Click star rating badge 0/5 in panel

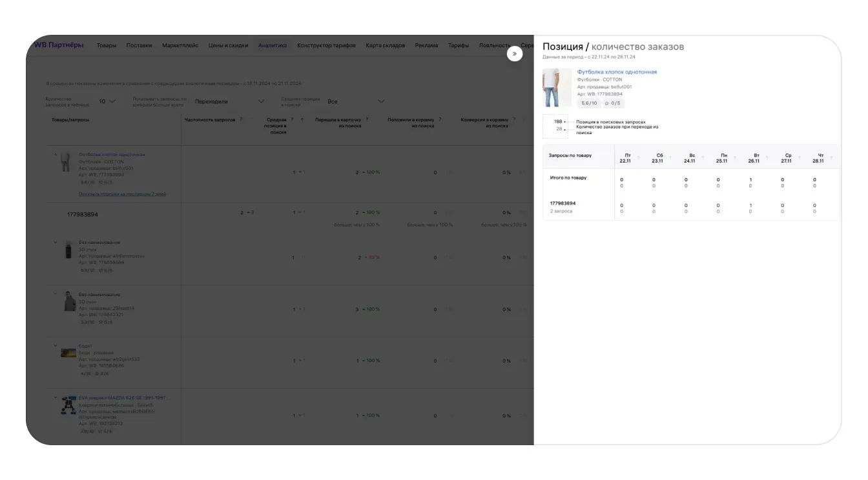click(x=614, y=103)
